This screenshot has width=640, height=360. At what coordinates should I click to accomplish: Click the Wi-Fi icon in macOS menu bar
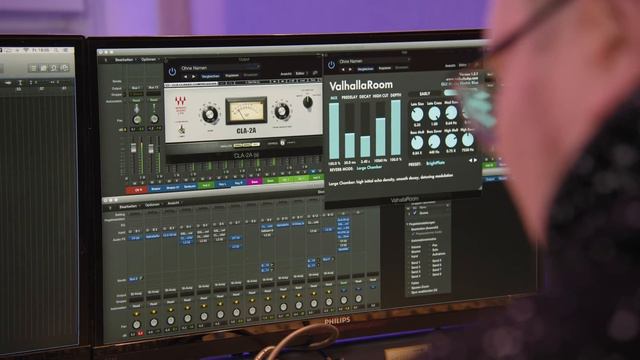pyautogui.click(x=26, y=50)
